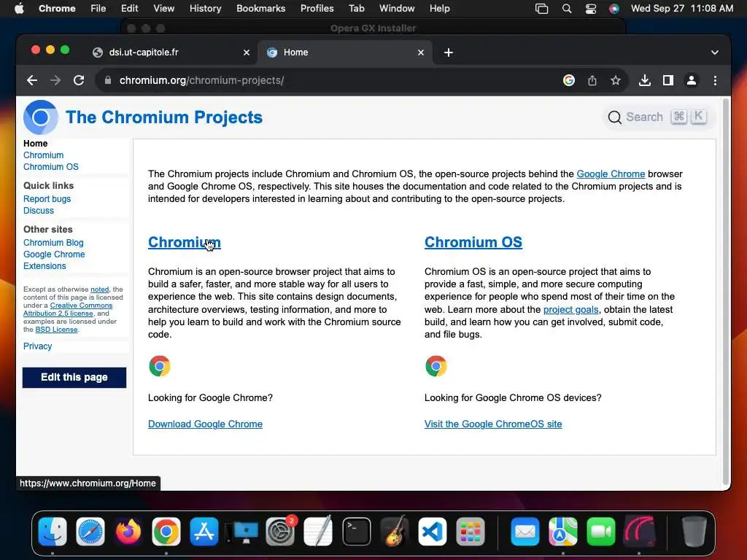Click the share page icon

[x=592, y=80]
